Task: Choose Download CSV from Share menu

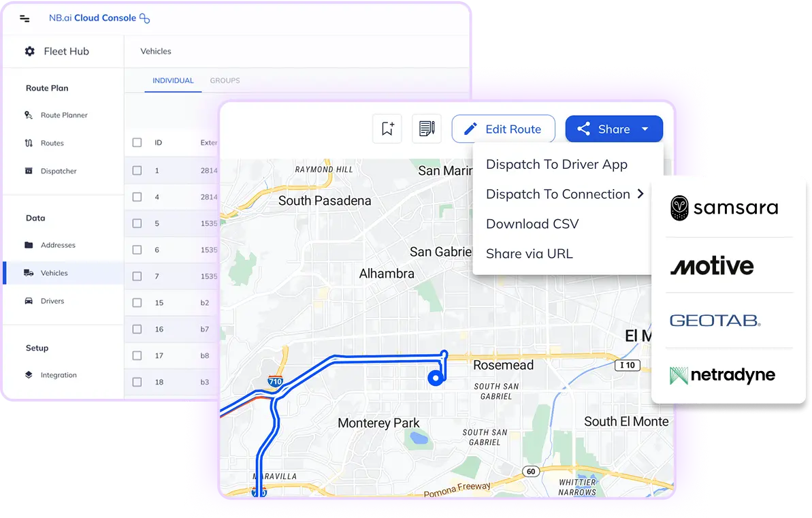Action: tap(532, 224)
